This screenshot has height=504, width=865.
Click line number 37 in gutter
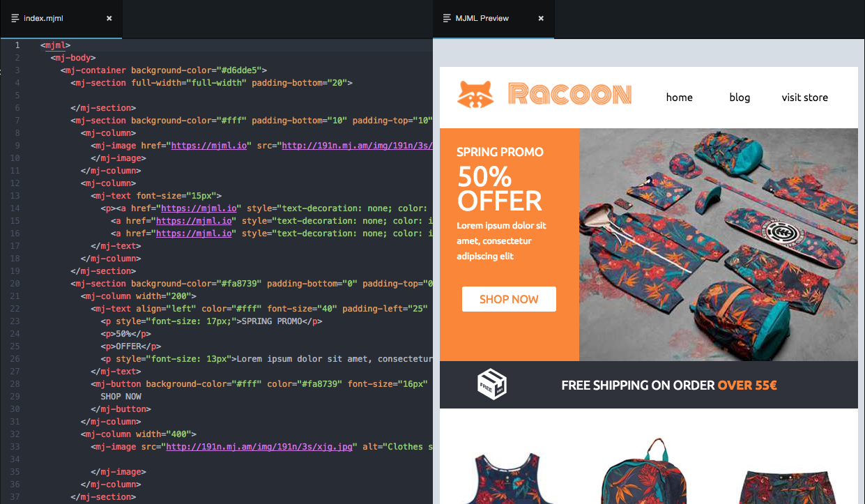[x=15, y=497]
